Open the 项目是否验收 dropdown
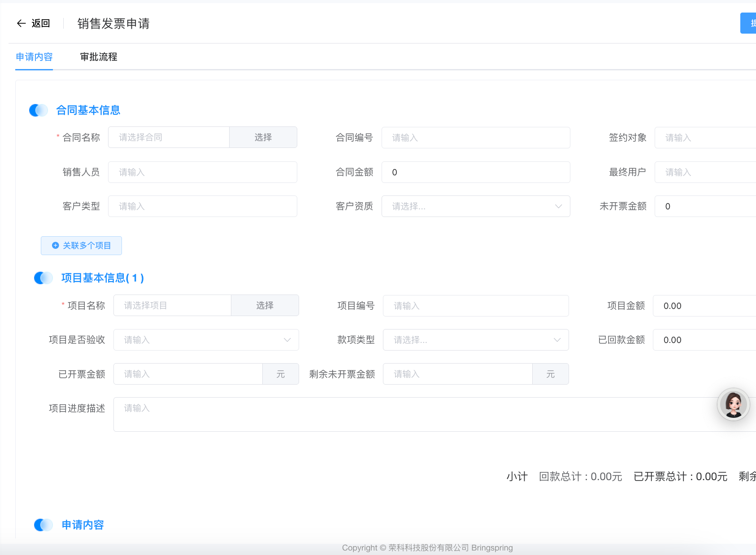This screenshot has width=756, height=555. pos(206,340)
